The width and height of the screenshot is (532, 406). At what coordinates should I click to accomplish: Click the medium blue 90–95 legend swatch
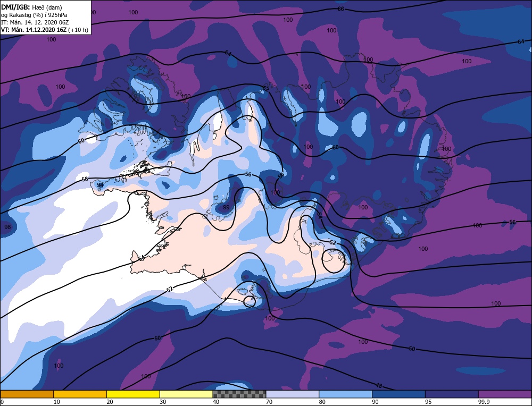398,394
